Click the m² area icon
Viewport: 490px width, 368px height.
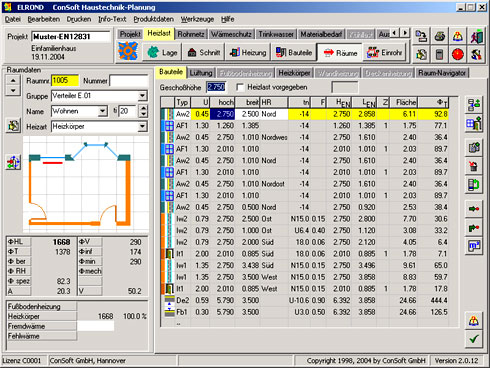(474, 247)
